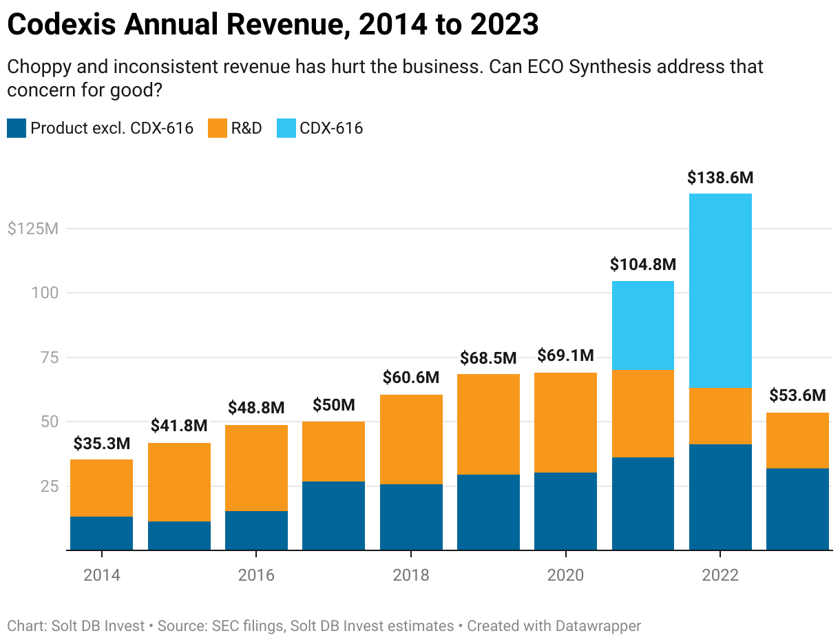Select the 'R&D' legend label text
Viewport: 840px width, 642px height.
click(246, 128)
